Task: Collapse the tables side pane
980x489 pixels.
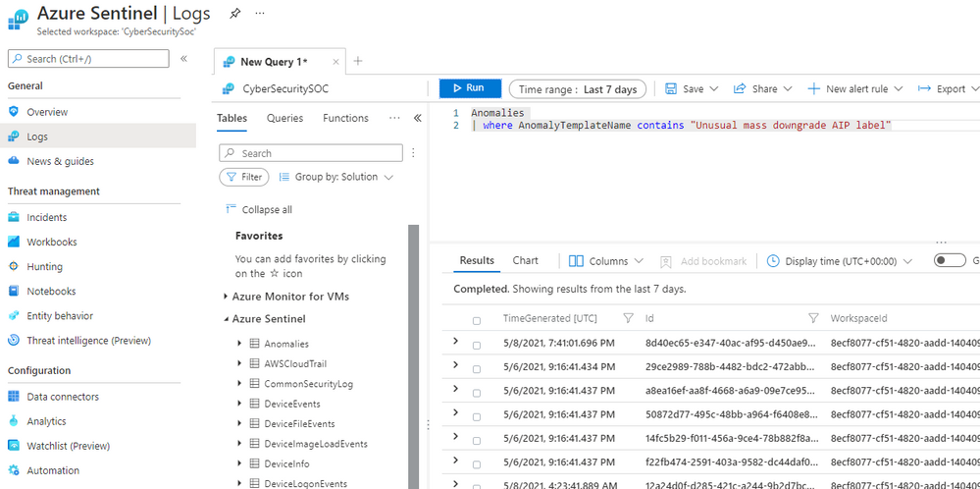Action: [x=418, y=118]
